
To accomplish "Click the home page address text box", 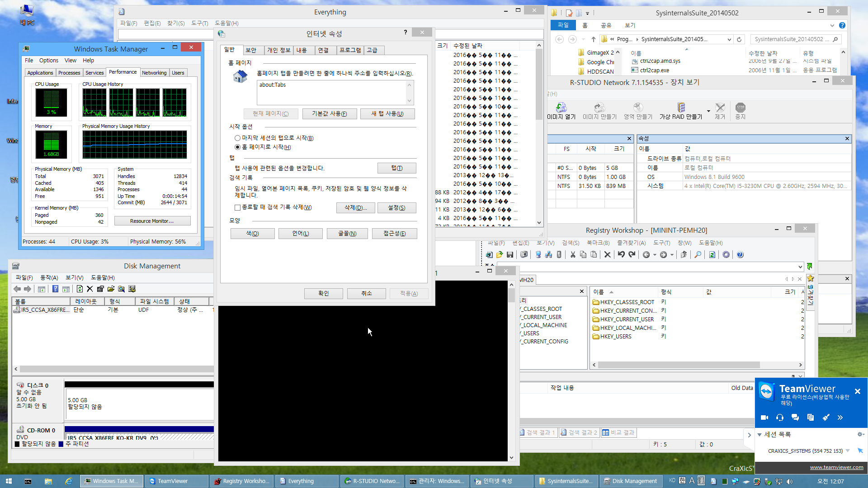I will (335, 93).
